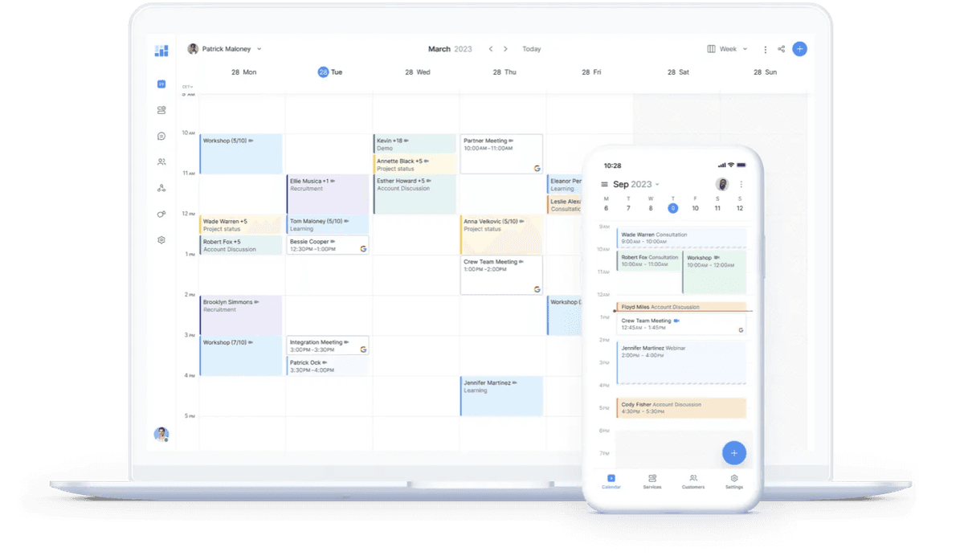Open the connected-nodes integrations icon in the sidebar
The height and width of the screenshot is (560, 964).
click(x=161, y=188)
